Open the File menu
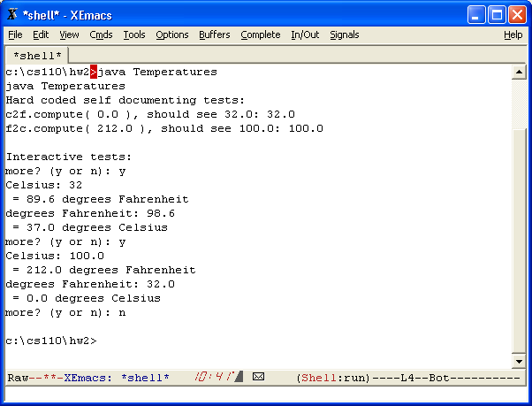Screen dimensions: 532x406 [15, 34]
